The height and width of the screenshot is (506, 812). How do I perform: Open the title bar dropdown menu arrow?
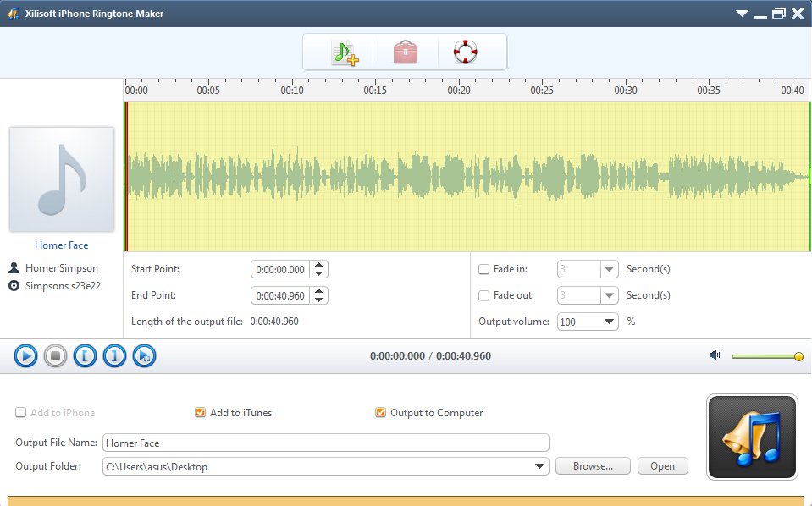pyautogui.click(x=742, y=14)
